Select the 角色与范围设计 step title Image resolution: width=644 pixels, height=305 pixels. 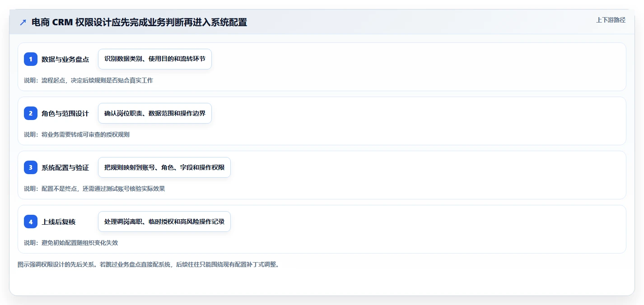(x=65, y=113)
